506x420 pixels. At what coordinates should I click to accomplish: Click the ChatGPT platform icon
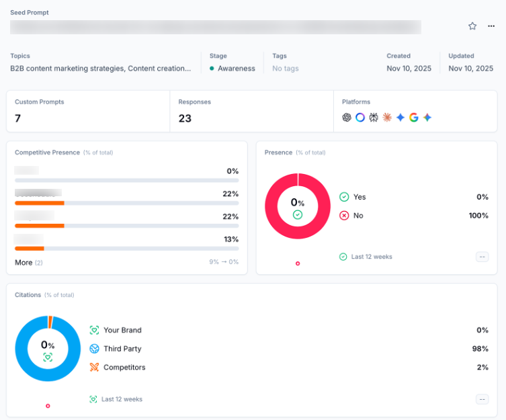[x=347, y=118]
